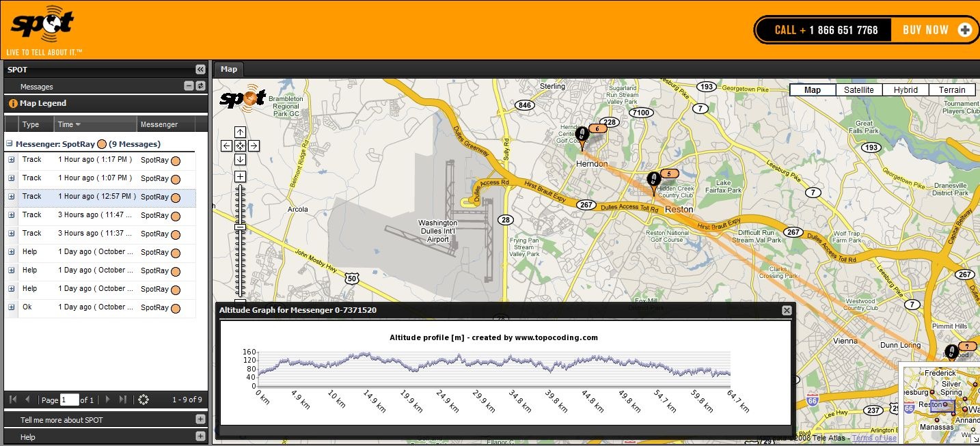The width and height of the screenshot is (980, 446).
Task: Click the Buy Now plus icon
Action: pos(965,29)
